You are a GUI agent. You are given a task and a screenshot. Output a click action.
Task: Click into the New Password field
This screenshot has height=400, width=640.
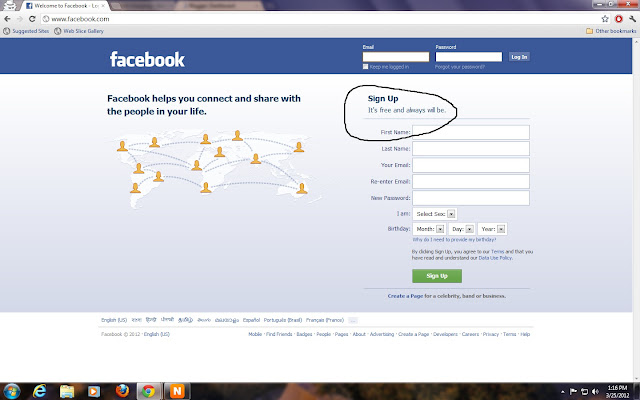(471, 198)
